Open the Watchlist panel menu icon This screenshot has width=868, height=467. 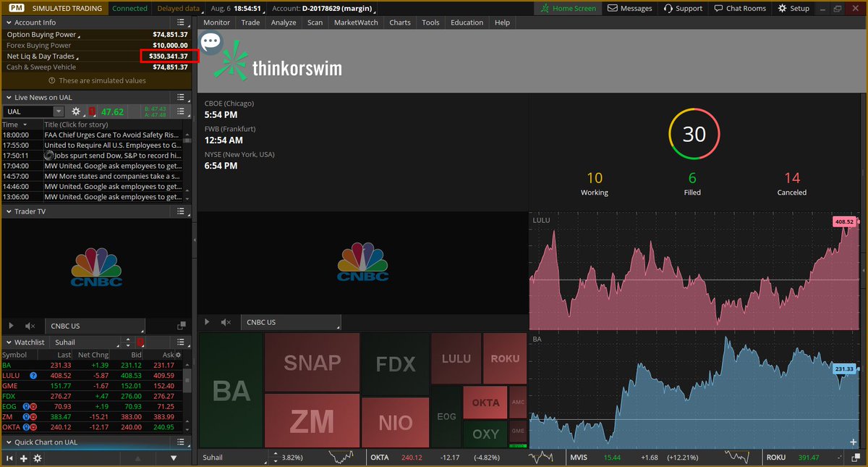tap(182, 342)
